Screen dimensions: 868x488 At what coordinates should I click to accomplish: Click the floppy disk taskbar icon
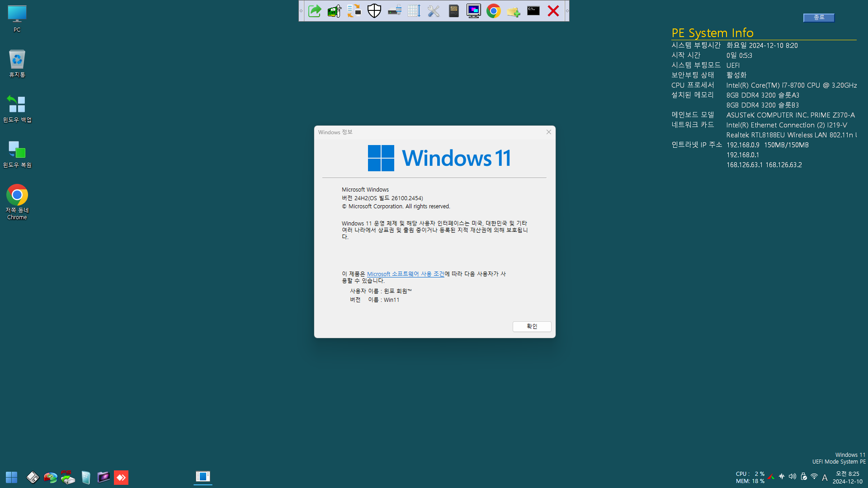33,477
